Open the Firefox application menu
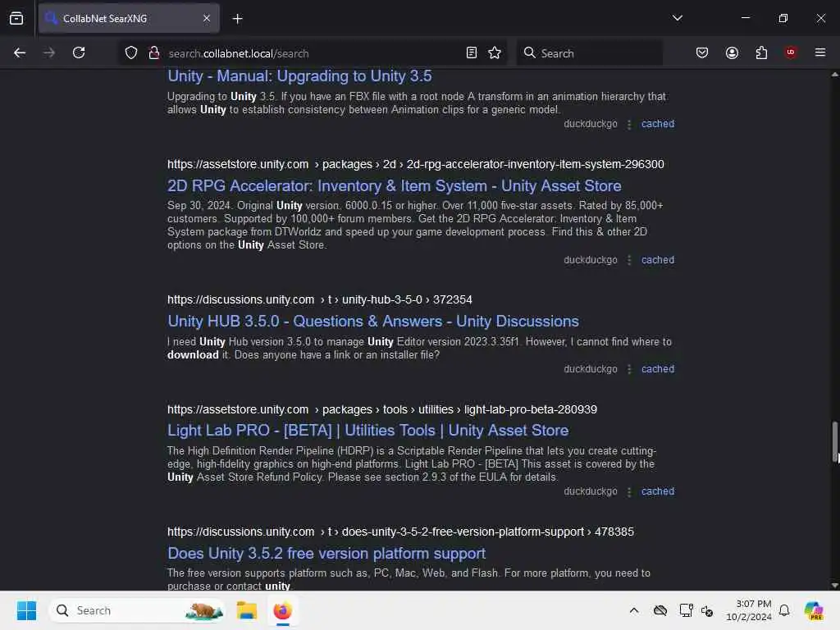 point(819,52)
